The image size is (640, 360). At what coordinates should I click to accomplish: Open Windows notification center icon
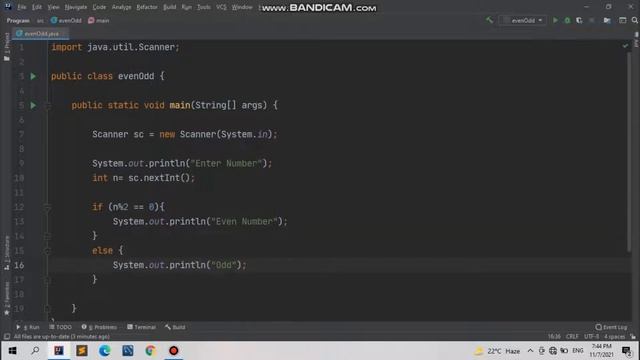pyautogui.click(x=627, y=351)
